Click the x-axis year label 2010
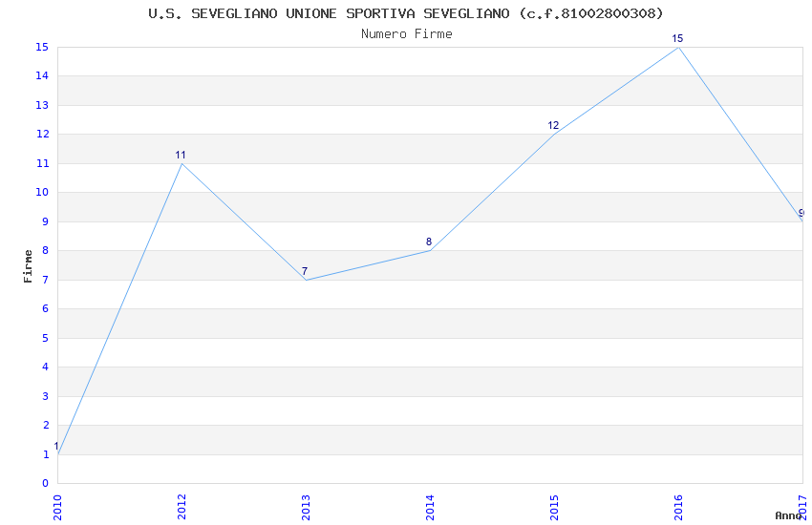The width and height of the screenshot is (812, 525). (57, 508)
